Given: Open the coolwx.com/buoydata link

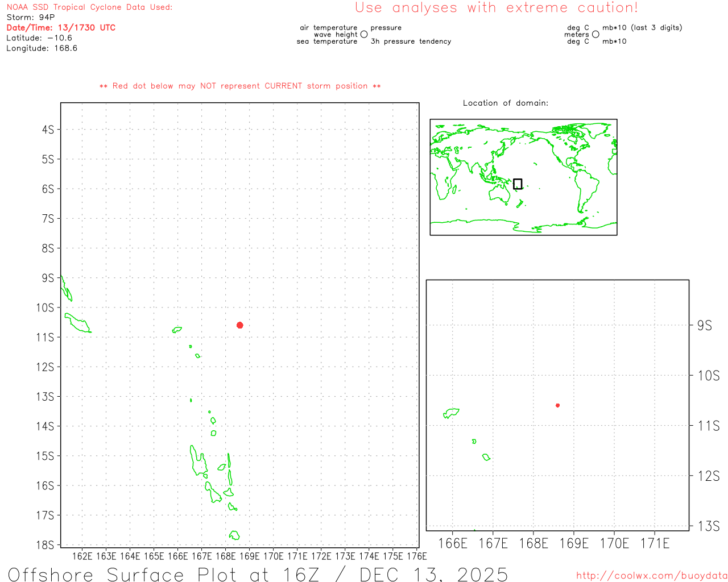Looking at the screenshot, I should pos(652,576).
